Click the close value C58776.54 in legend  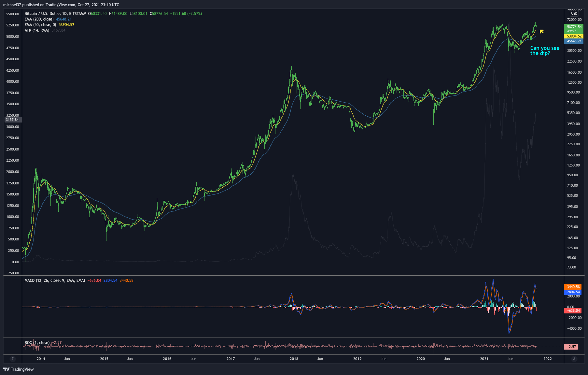(x=159, y=14)
